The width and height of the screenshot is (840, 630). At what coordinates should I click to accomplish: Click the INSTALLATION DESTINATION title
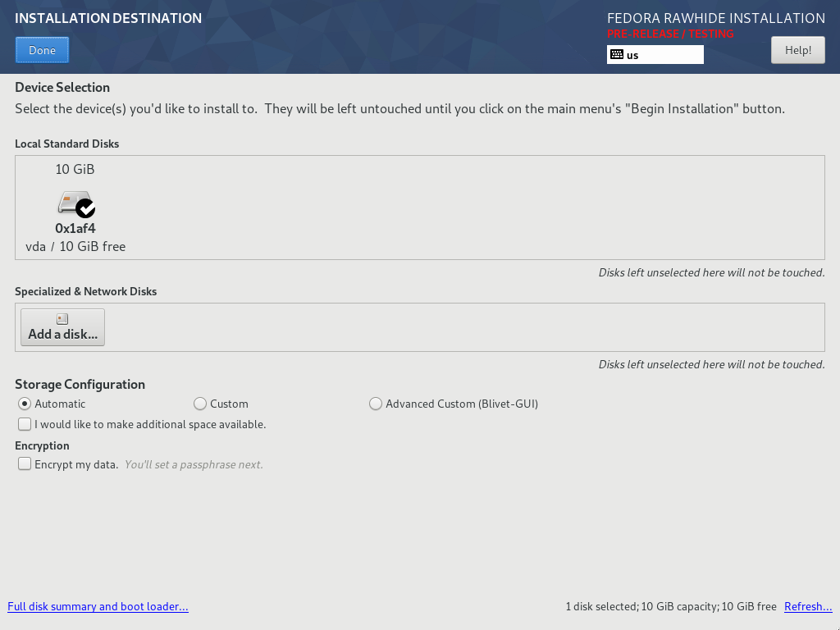[108, 18]
